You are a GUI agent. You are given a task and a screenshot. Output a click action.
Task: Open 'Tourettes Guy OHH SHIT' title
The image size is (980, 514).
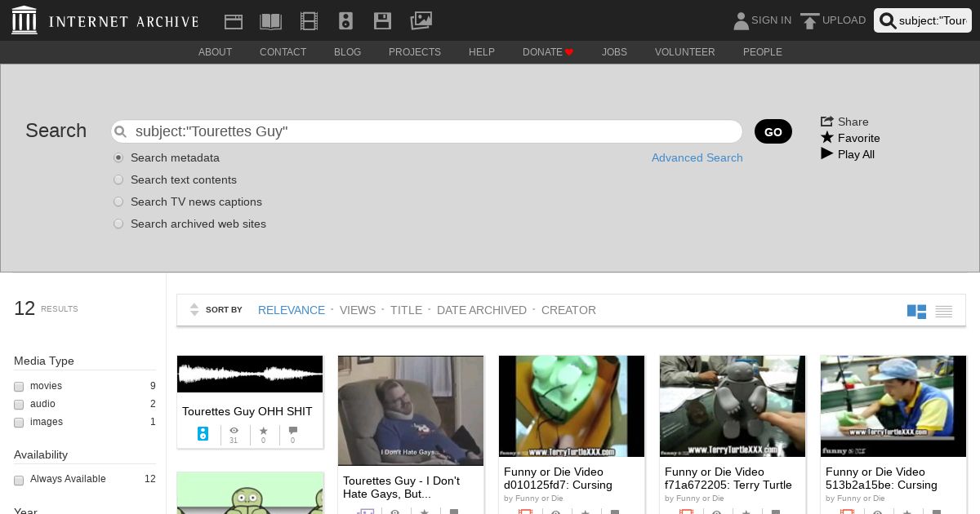pyautogui.click(x=247, y=411)
